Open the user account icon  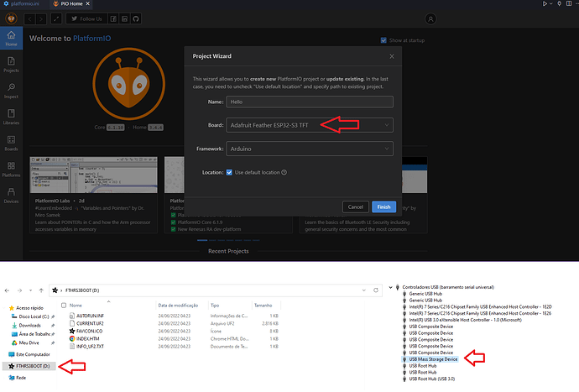(430, 18)
